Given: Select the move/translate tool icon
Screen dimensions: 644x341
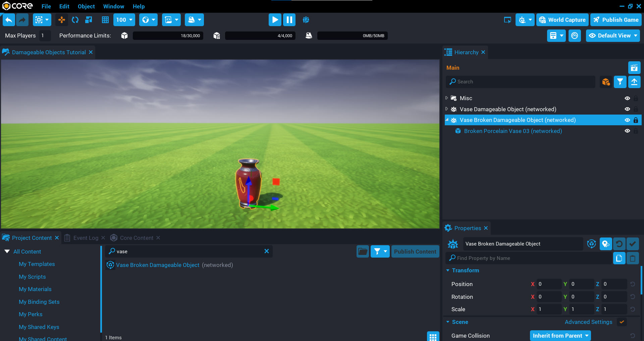Looking at the screenshot, I should [x=62, y=20].
